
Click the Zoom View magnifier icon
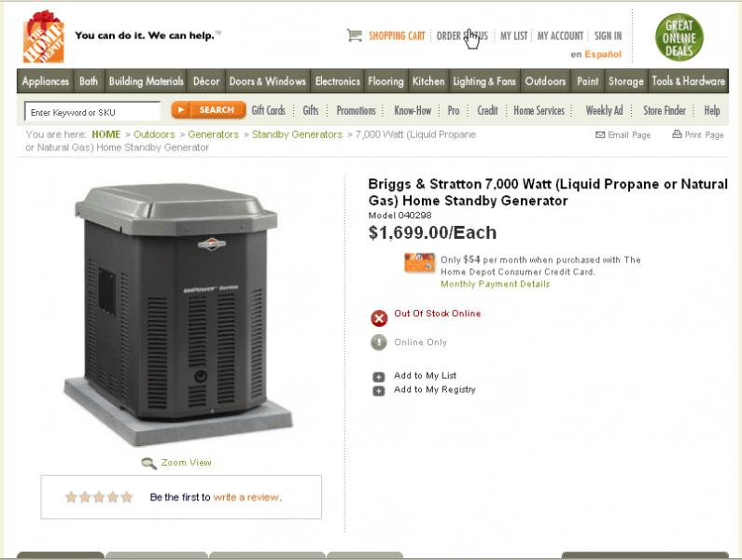(149, 464)
